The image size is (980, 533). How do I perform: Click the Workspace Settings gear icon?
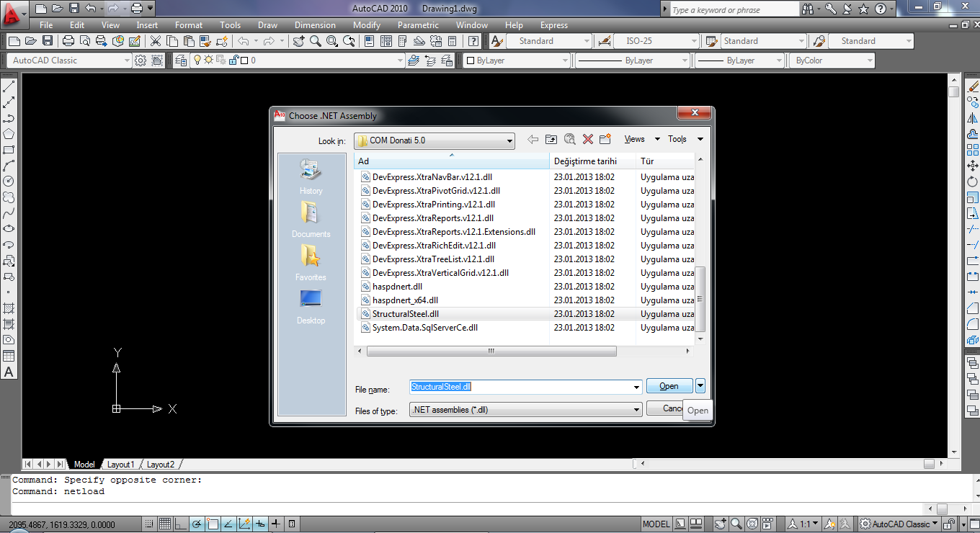tap(141, 61)
